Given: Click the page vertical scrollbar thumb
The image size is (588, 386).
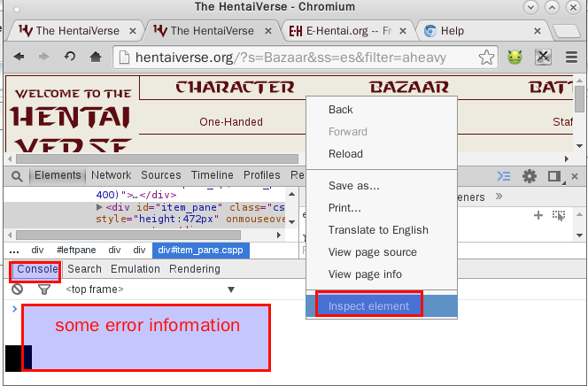Looking at the screenshot, I should click(x=579, y=99).
